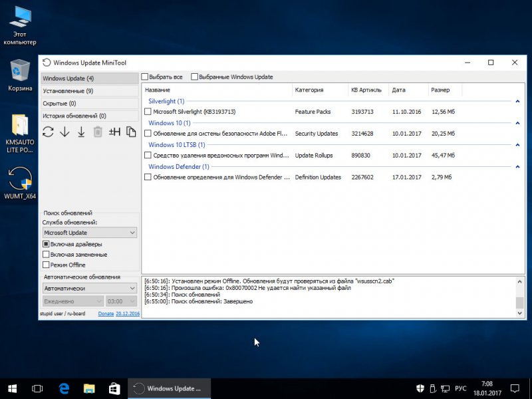532x399 pixels.
Task: Check the Windows Defender definition update
Action: (x=148, y=177)
